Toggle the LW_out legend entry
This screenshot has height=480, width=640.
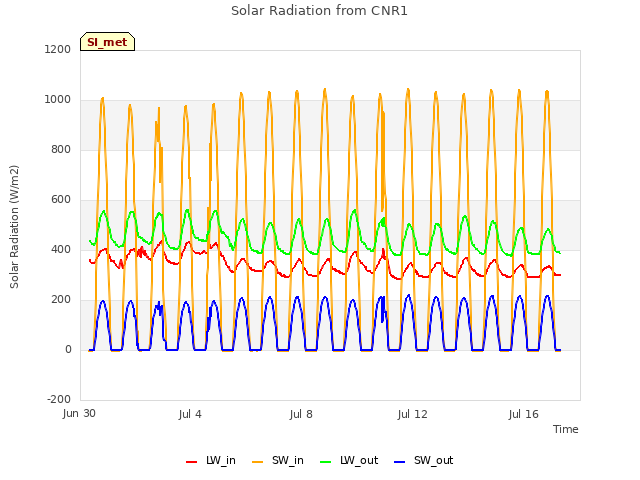pyautogui.click(x=349, y=460)
